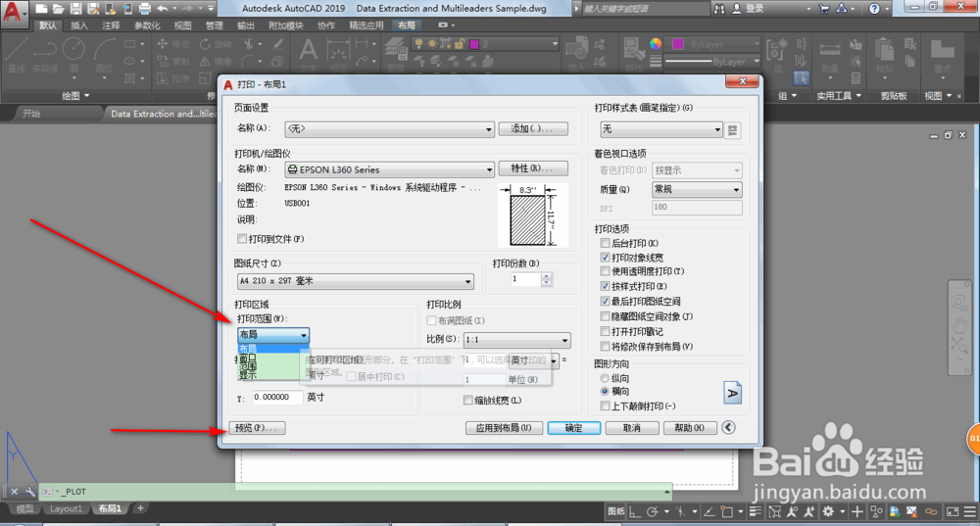Select the Landscape orientation radio button
980x526 pixels.
tap(605, 391)
